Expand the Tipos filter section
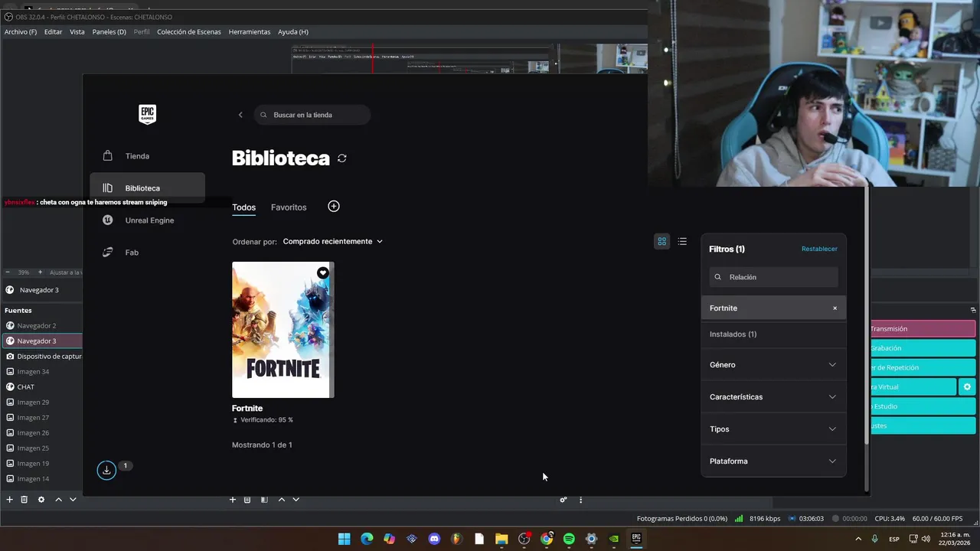 [x=774, y=429]
